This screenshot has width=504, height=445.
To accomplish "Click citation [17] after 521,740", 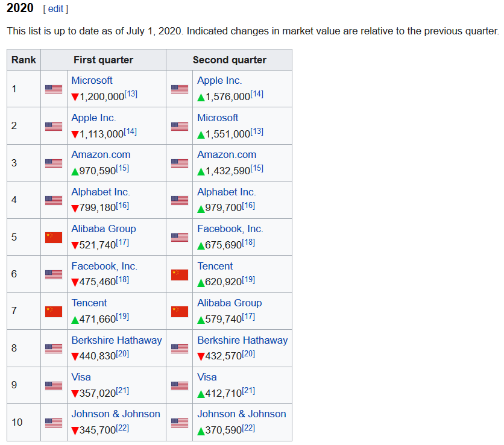I will pos(122,243).
